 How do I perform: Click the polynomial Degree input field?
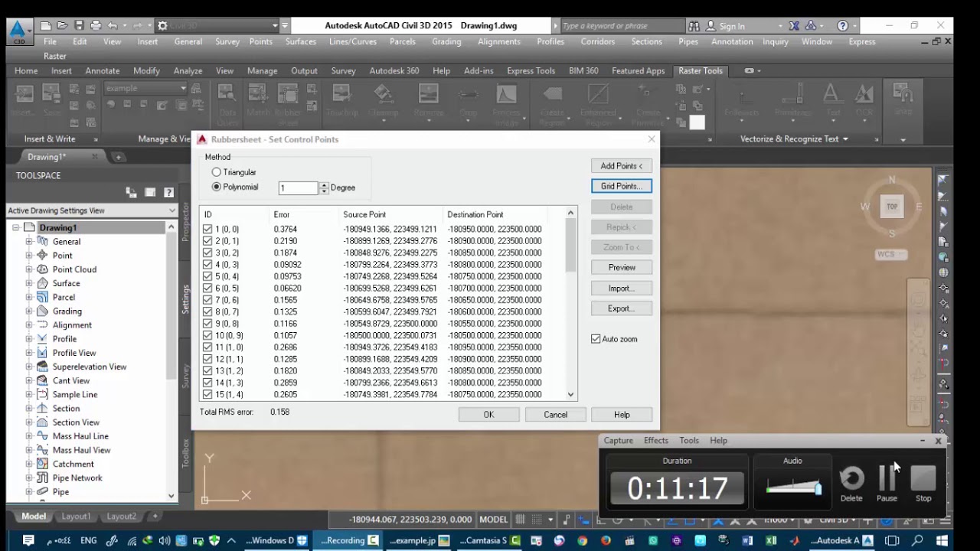click(298, 187)
